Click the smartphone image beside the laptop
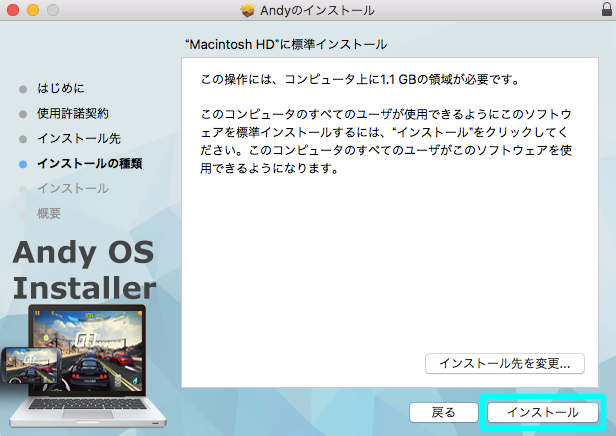Viewport: 616px width, 436px height. point(31,365)
